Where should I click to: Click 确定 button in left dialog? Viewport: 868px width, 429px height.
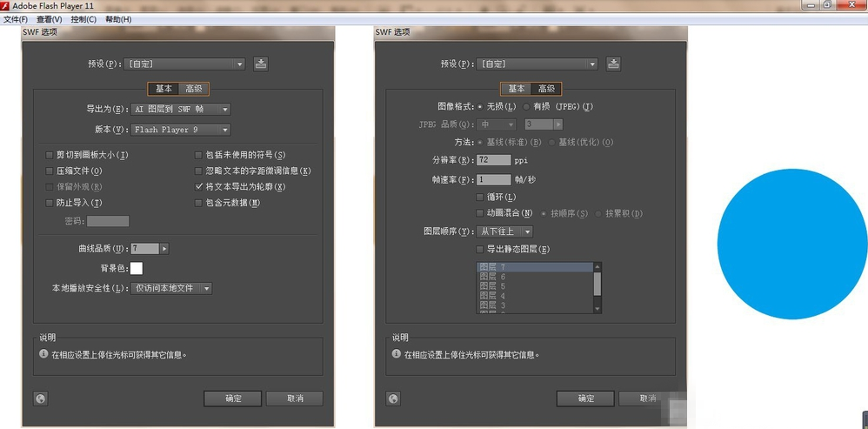coord(232,399)
